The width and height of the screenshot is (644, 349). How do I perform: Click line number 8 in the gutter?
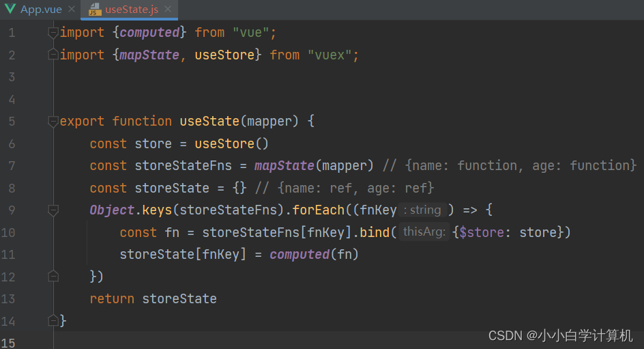click(12, 189)
